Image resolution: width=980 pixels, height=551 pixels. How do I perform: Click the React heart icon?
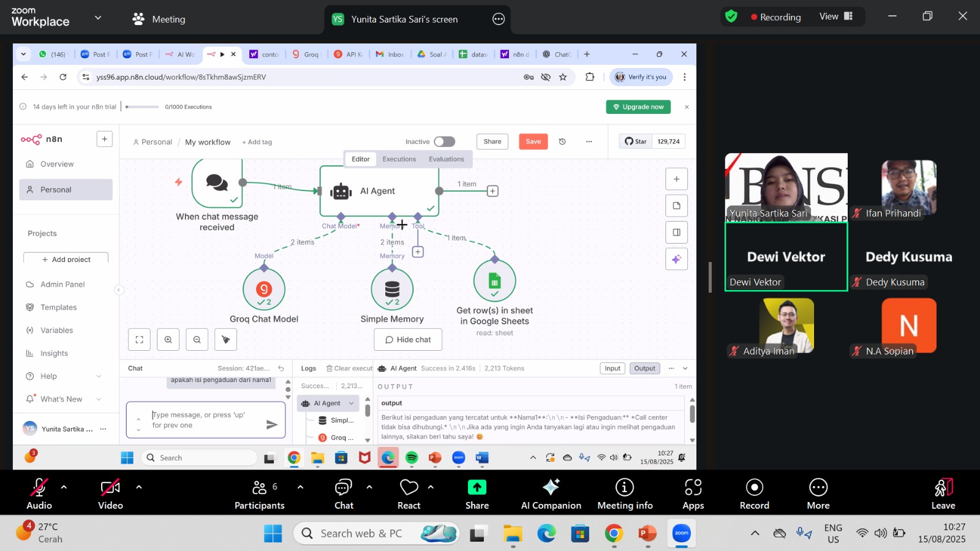click(409, 487)
